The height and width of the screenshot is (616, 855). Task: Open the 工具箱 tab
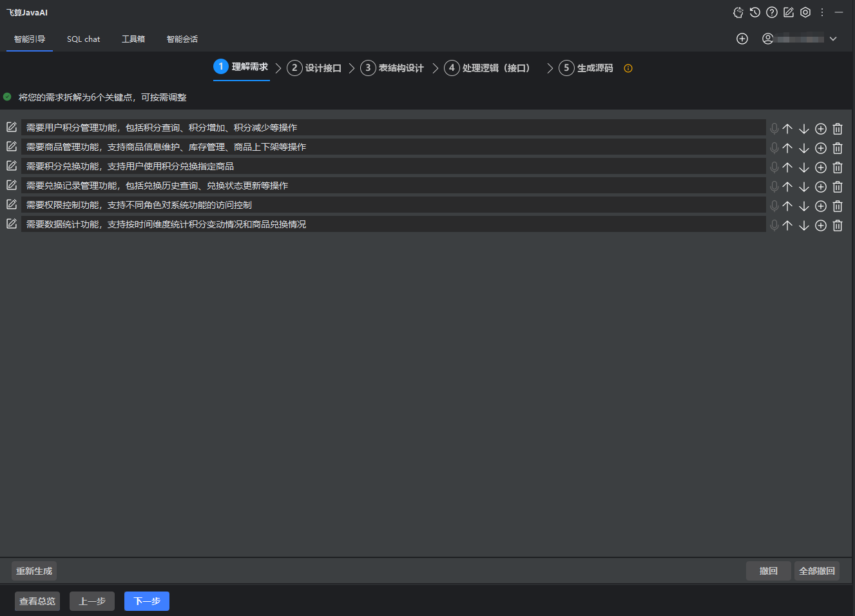[x=133, y=39]
